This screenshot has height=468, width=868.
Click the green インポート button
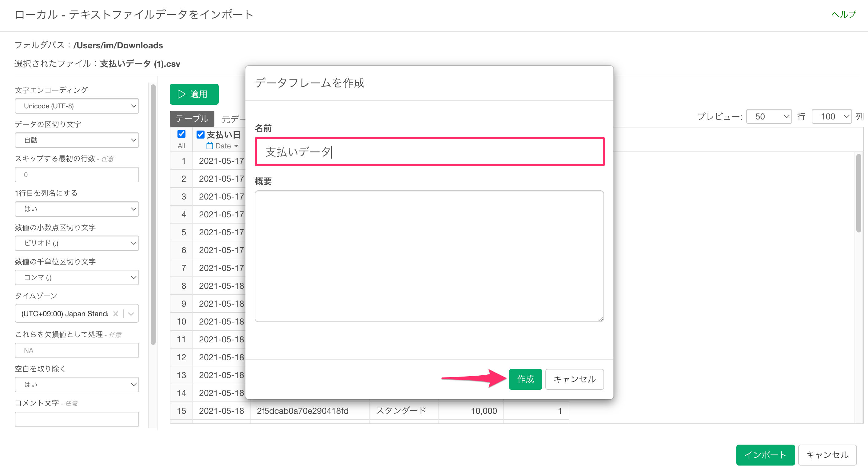[765, 454]
